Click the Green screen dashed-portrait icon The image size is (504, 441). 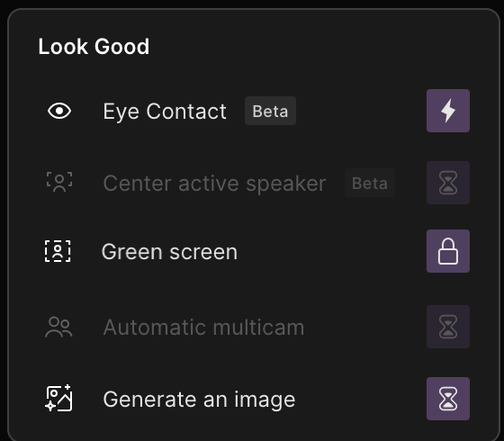pos(58,251)
